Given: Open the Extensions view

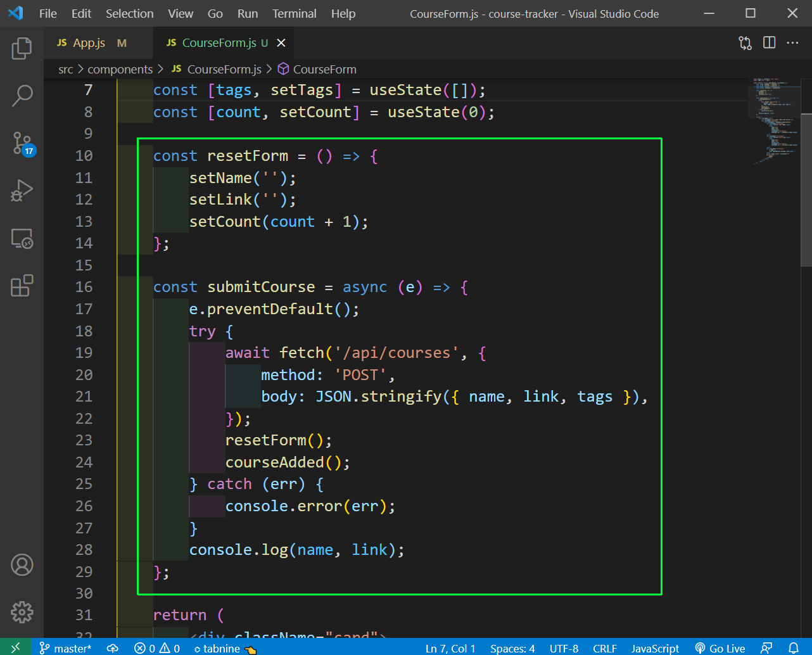Looking at the screenshot, I should coord(22,286).
